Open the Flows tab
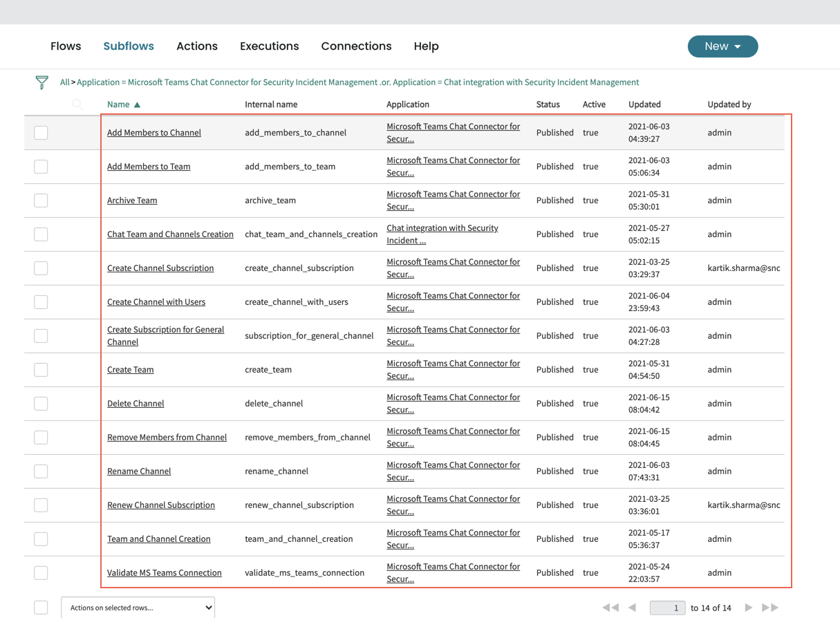Viewport: 840px width, 618px height. coord(66,46)
